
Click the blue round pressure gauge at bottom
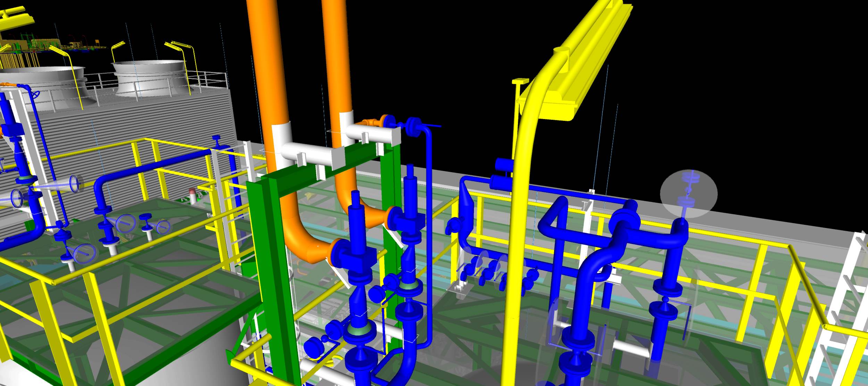[313, 347]
